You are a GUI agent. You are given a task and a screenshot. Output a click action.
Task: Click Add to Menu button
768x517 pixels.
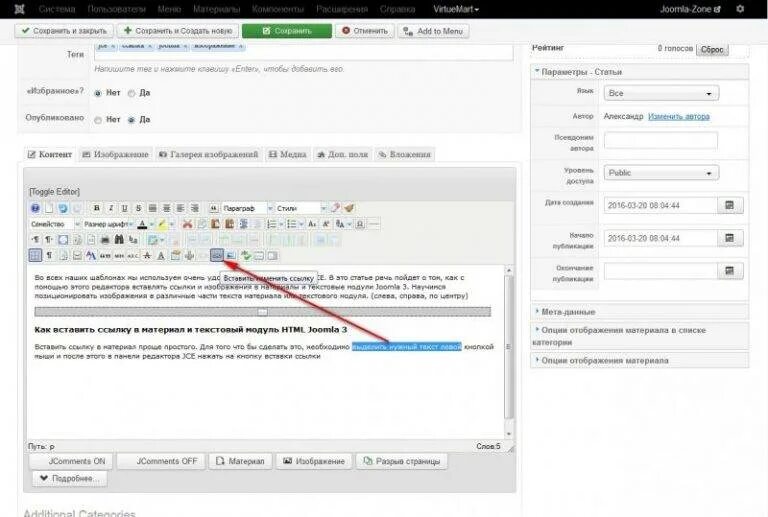(x=433, y=31)
